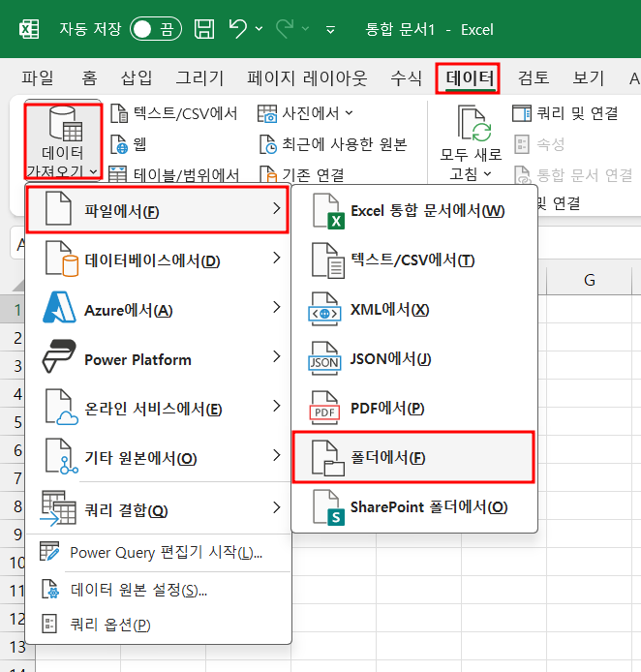Choose XML에서(X)

(x=413, y=310)
